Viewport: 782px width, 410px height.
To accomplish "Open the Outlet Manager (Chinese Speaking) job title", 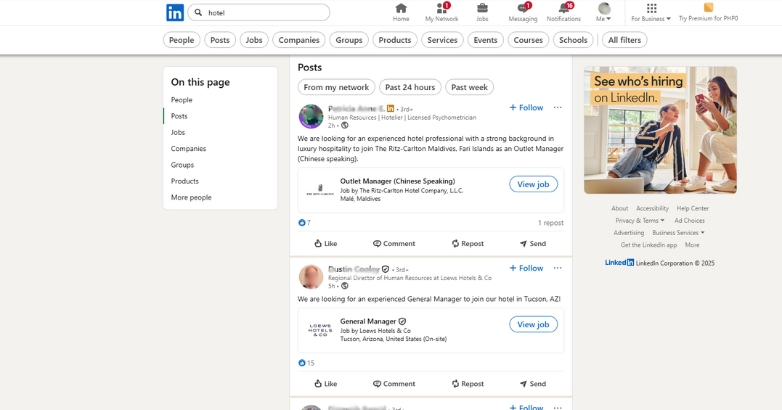I will coord(397,181).
